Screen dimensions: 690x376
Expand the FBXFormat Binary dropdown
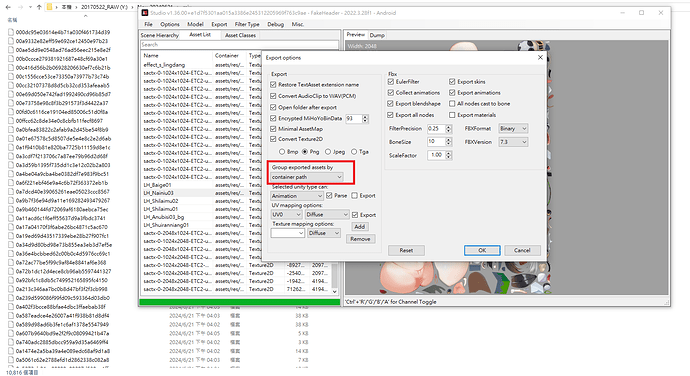click(513, 129)
